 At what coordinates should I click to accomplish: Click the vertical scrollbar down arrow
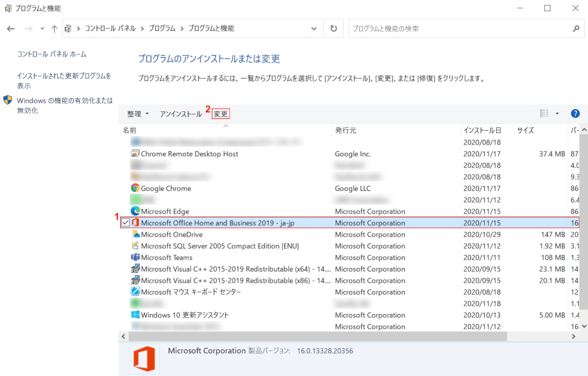584,326
